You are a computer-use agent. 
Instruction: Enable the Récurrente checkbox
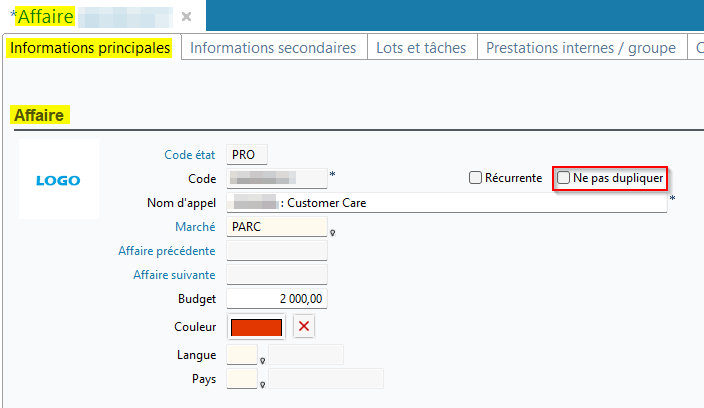tap(476, 178)
